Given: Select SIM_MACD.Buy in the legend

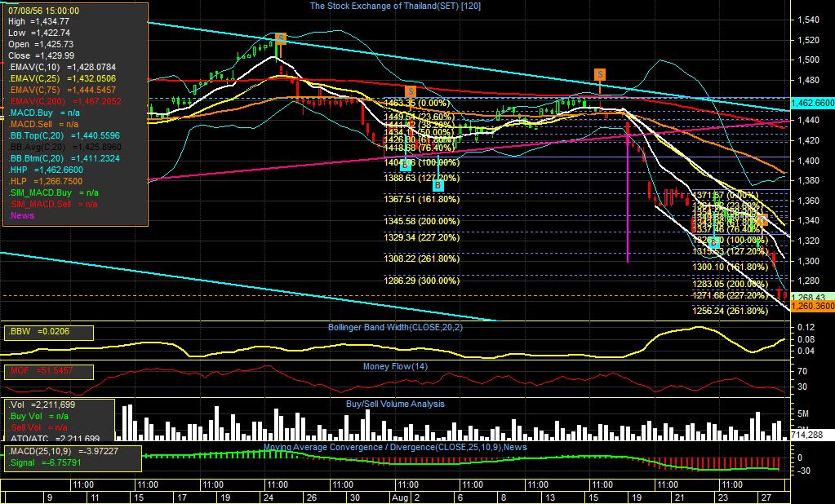Looking at the screenshot, I should [x=53, y=193].
